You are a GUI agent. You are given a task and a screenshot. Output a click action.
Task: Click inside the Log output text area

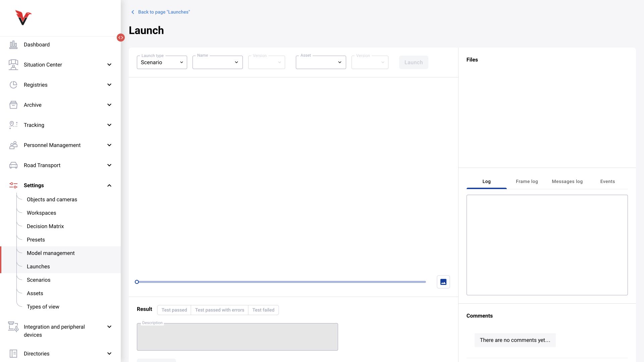point(547,245)
